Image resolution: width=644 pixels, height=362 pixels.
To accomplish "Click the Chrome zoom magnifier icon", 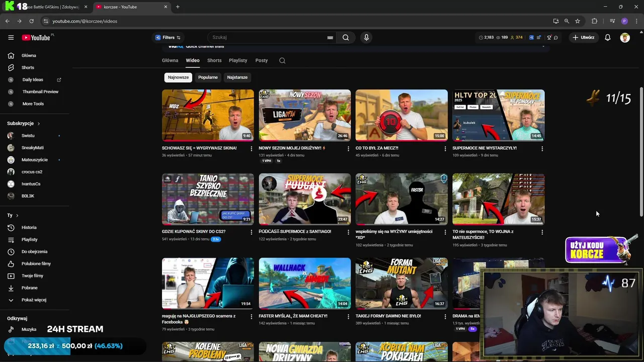I will (567, 21).
